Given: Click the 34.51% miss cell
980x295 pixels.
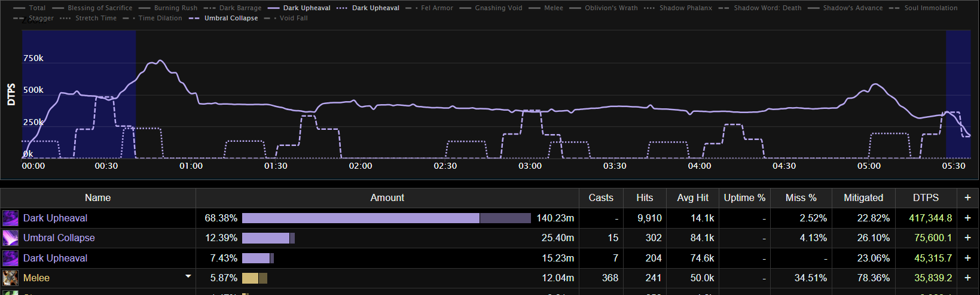Looking at the screenshot, I should coord(810,278).
